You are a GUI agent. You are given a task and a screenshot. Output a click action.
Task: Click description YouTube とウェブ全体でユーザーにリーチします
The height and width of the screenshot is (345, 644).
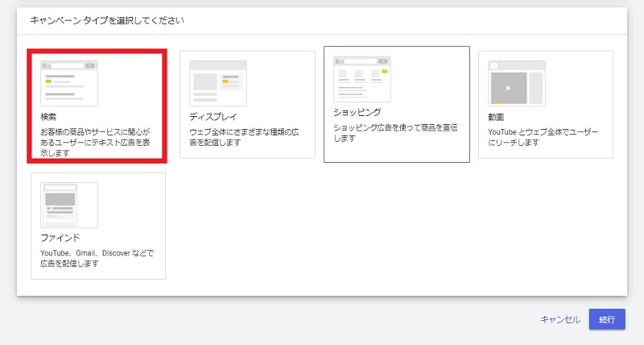coord(543,137)
